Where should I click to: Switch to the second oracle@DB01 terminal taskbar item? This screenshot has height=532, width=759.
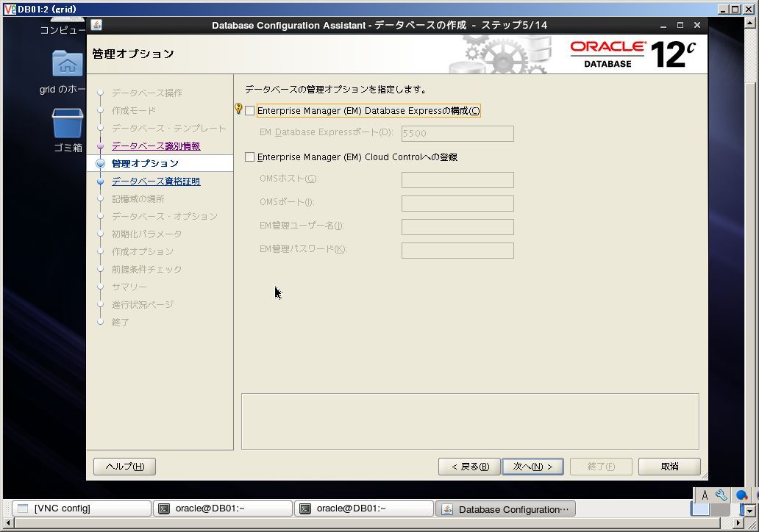(364, 508)
